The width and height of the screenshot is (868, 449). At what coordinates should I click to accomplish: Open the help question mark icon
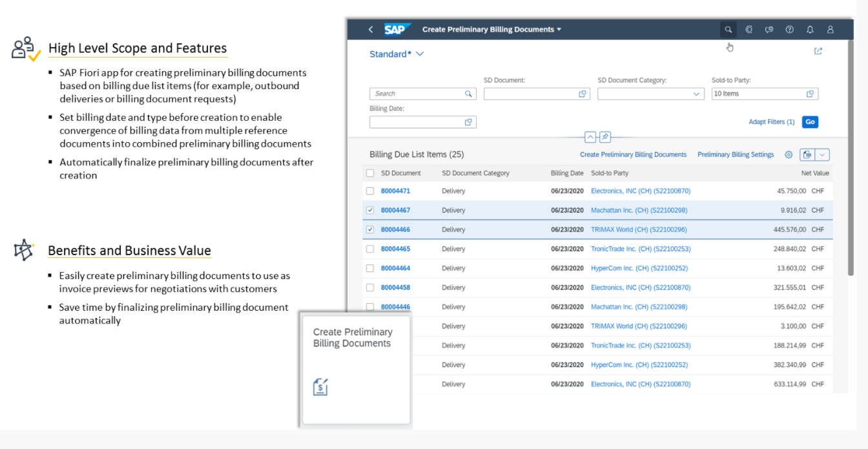click(789, 30)
